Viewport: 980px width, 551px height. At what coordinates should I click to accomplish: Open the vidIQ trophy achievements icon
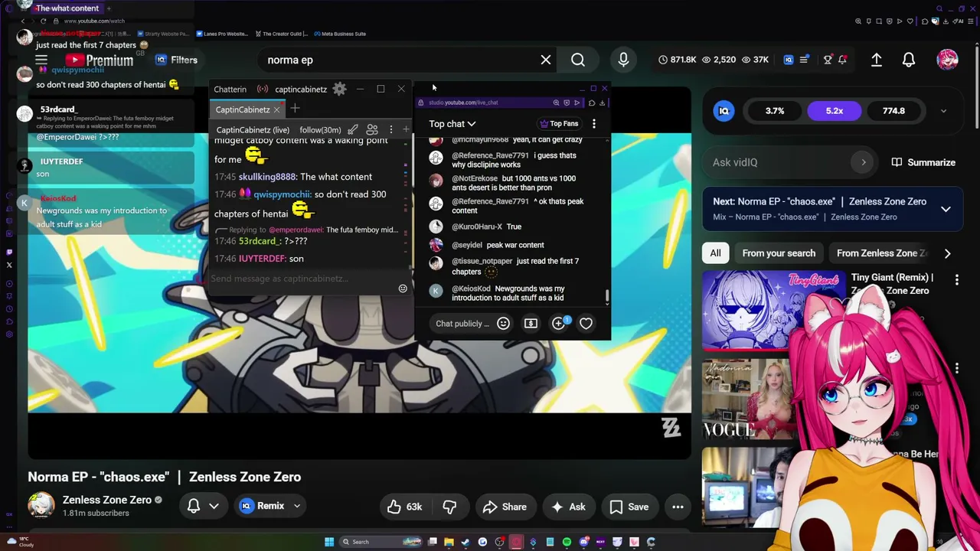click(828, 60)
